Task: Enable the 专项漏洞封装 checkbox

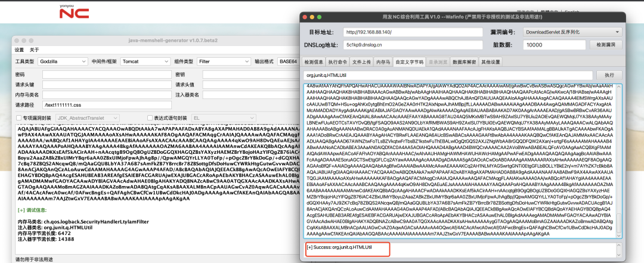Action: 18,117
